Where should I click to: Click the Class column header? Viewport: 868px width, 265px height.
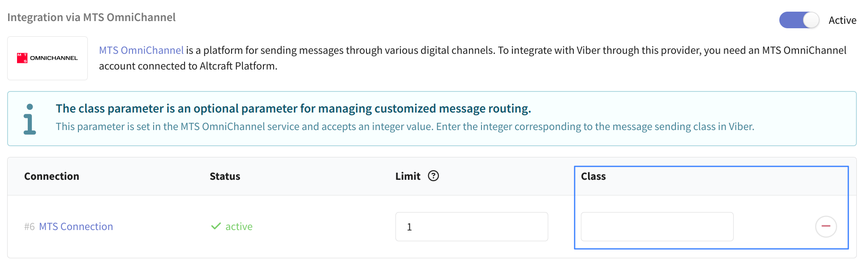593,176
